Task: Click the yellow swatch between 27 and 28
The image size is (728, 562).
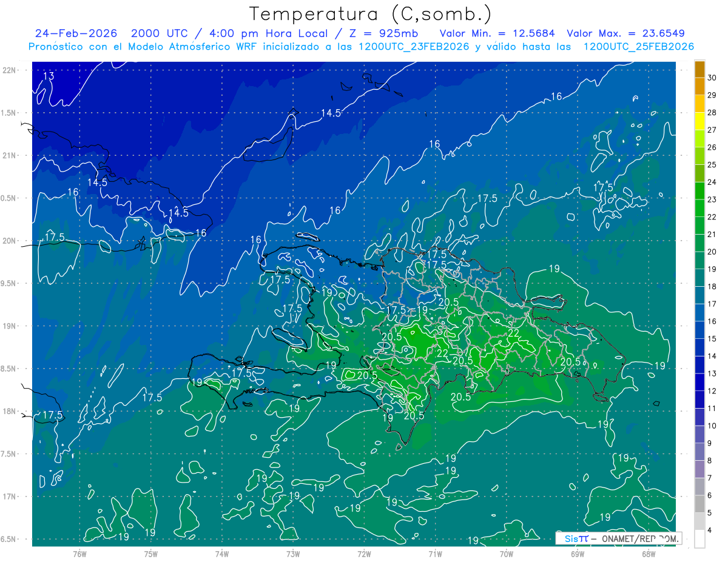Action: coord(700,121)
